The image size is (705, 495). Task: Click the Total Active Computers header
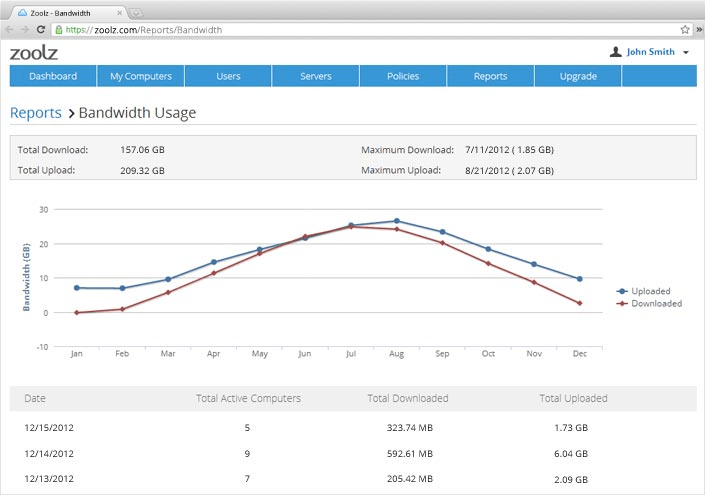tap(248, 398)
